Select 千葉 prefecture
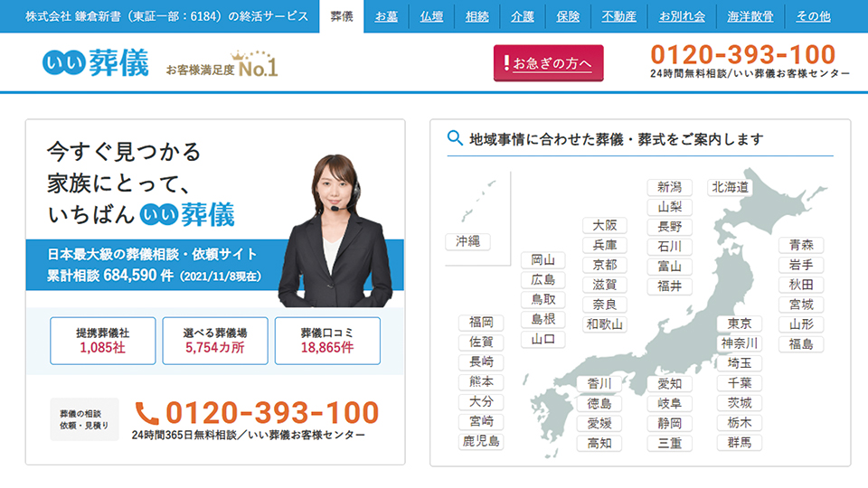 [x=740, y=383]
